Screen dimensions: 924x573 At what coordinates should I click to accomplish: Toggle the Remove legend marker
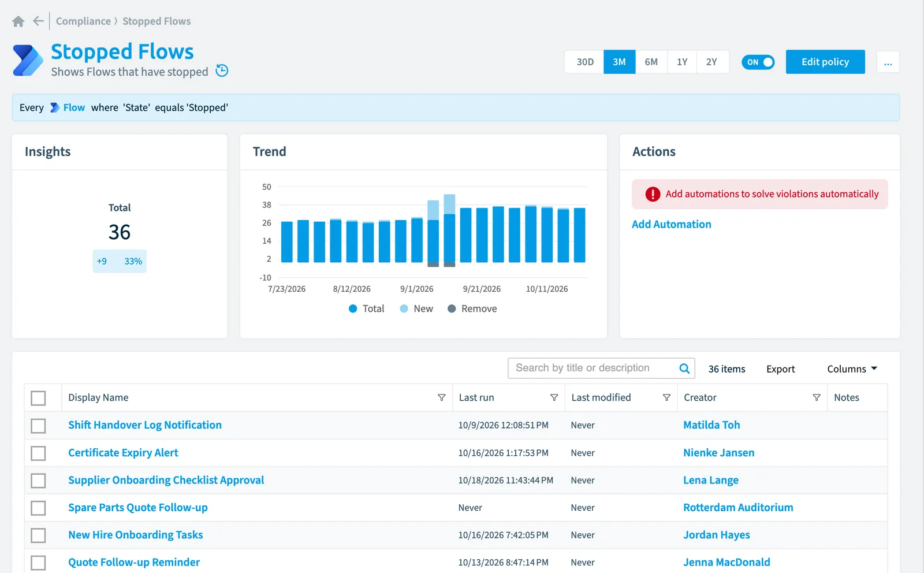[452, 308]
